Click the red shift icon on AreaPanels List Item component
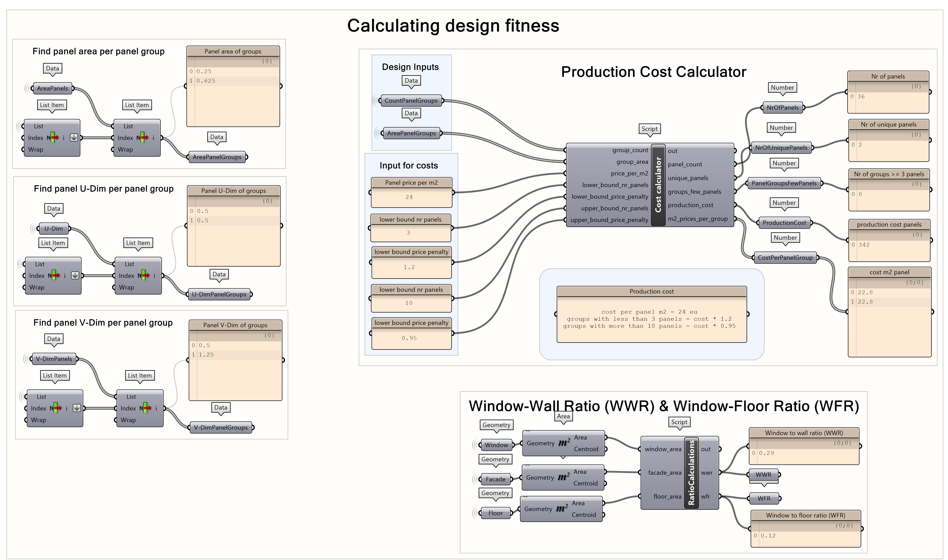Image resolution: width=948 pixels, height=560 pixels. pos(57,138)
